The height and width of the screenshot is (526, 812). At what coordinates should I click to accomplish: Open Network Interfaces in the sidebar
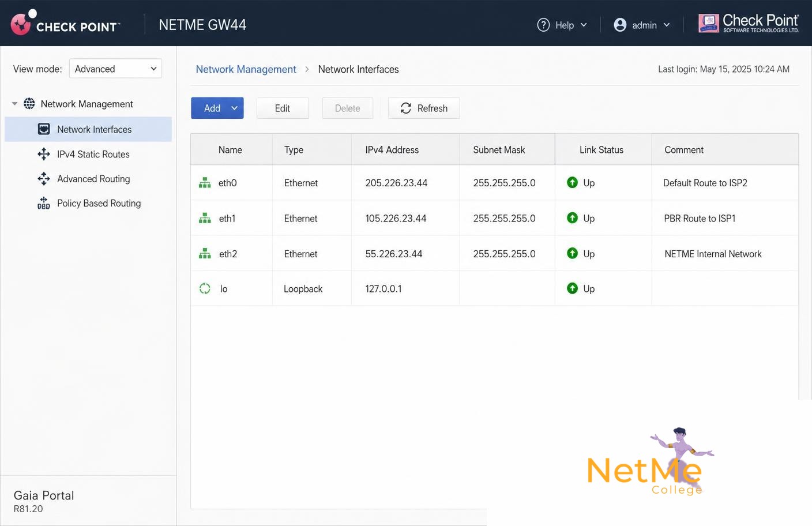point(88,129)
